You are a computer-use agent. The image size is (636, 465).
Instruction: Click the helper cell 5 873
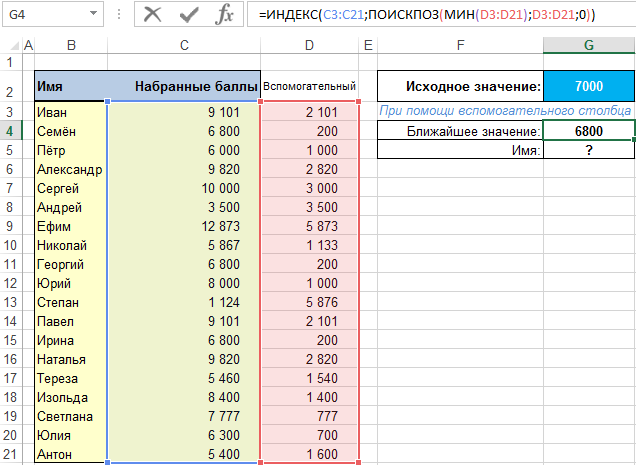[x=309, y=226]
